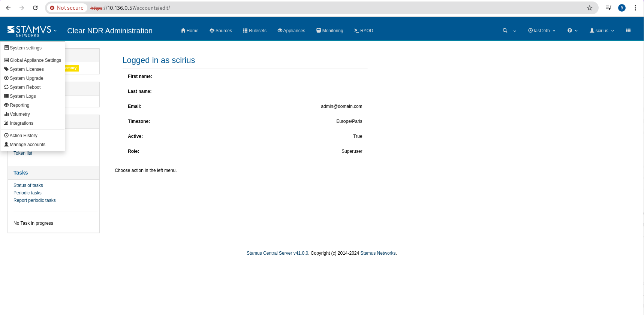Choose Manage accounts menu entry
Viewport: 644px width, 315px height.
pyautogui.click(x=27, y=145)
